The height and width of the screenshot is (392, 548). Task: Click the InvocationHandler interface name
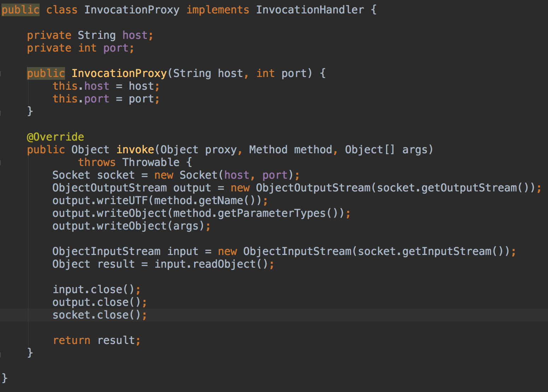coord(310,10)
